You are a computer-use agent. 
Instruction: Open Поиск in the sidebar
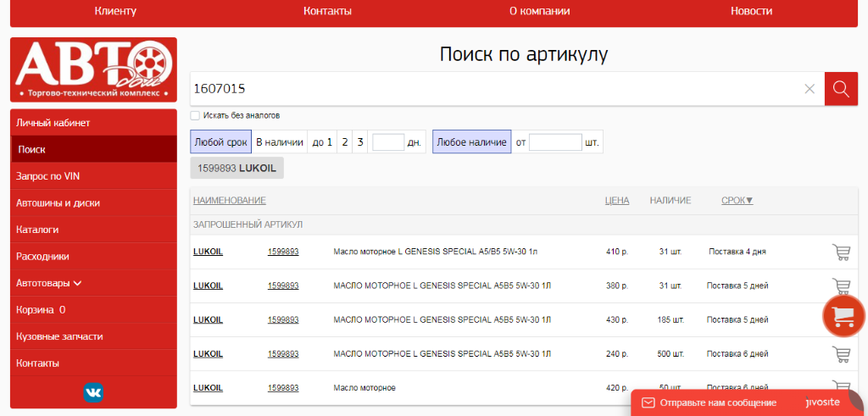click(x=93, y=149)
